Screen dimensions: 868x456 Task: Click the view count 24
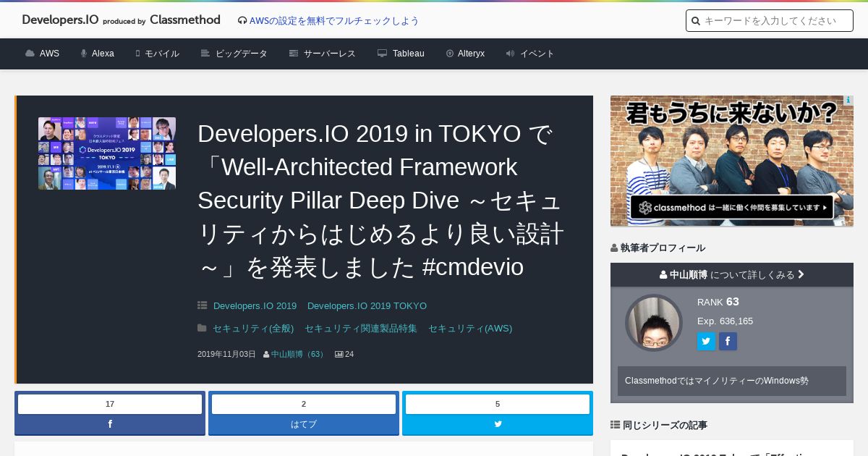point(344,355)
